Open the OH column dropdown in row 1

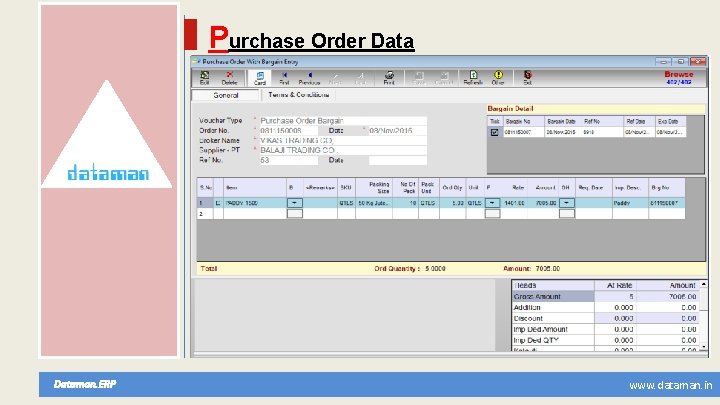567,202
